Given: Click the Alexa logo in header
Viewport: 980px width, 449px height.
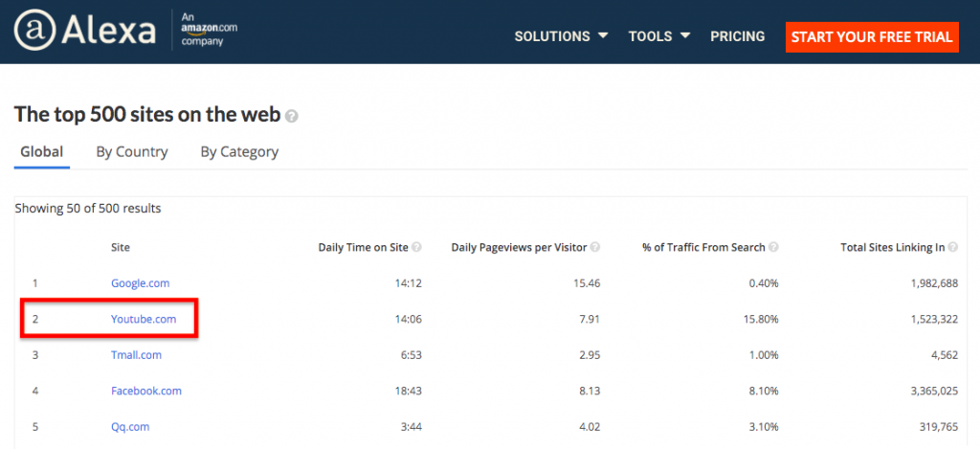Looking at the screenshot, I should tap(84, 32).
